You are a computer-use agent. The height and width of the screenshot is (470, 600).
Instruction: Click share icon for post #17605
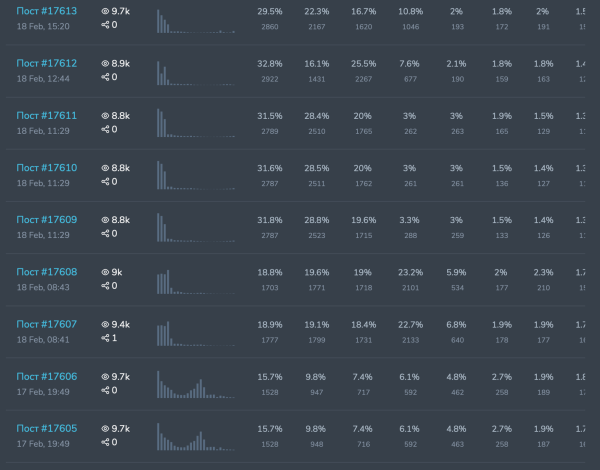point(105,442)
